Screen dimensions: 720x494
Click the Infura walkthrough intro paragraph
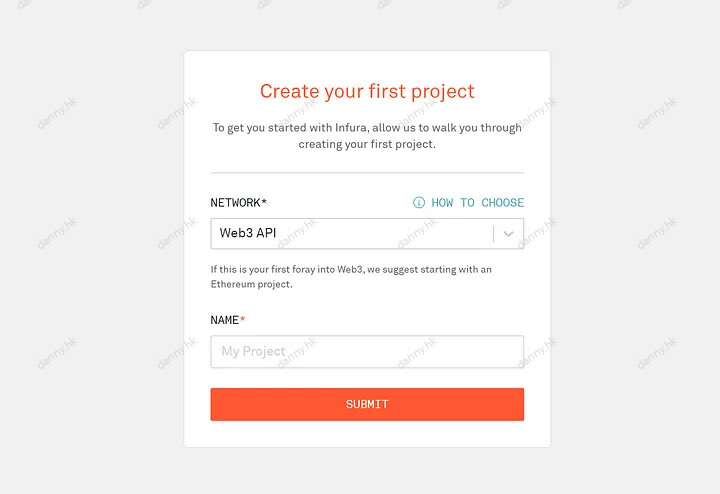367,135
